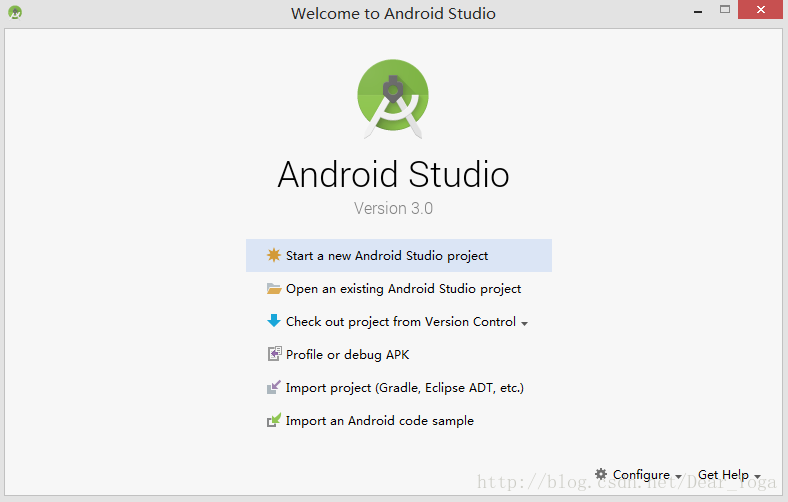Screen dimensions: 788x502
Task: Click the blue download arrow Version Control icon
Action: coord(273,321)
